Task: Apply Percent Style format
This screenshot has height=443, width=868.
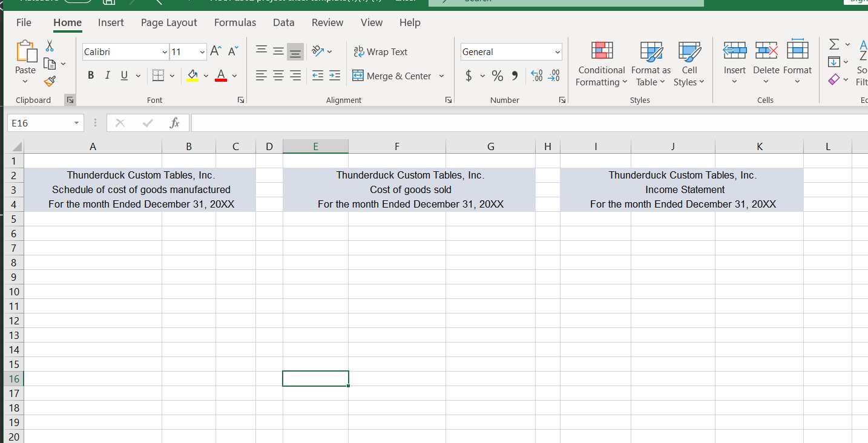Action: pos(498,76)
